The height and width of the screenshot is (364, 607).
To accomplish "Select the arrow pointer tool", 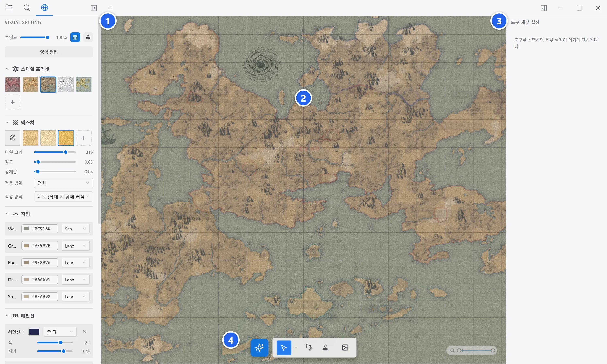I will pos(284,348).
